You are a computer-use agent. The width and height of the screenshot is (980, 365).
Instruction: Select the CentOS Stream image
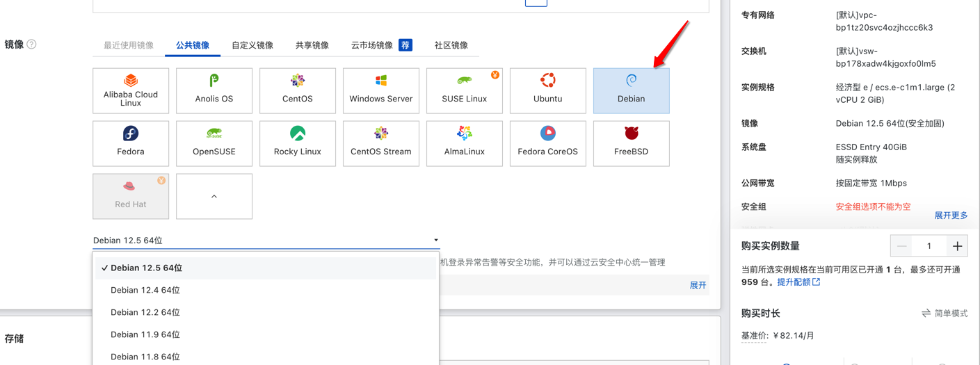pyautogui.click(x=381, y=143)
